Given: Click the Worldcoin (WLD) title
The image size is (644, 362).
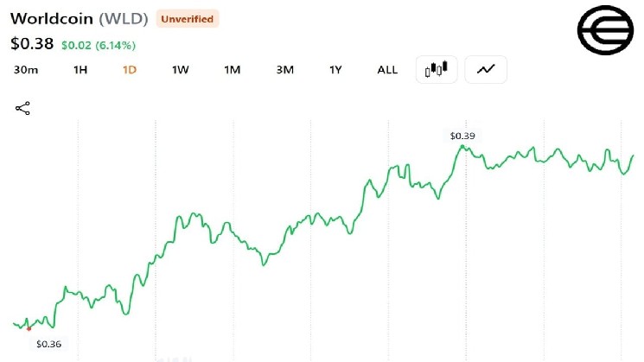Looking at the screenshot, I should coord(79,18).
